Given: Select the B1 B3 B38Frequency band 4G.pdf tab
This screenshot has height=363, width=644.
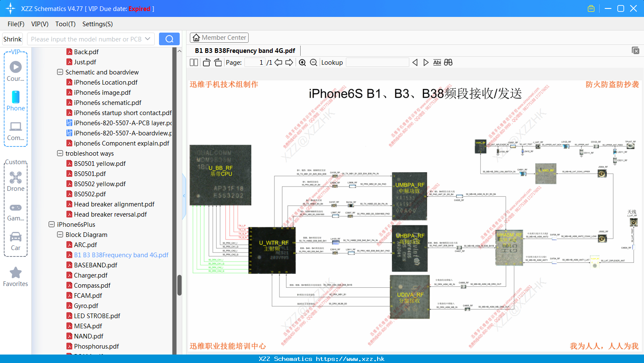Looking at the screenshot, I should coord(245,51).
